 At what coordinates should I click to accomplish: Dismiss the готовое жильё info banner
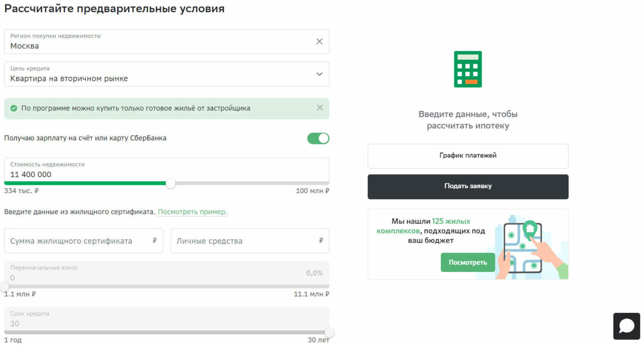320,107
